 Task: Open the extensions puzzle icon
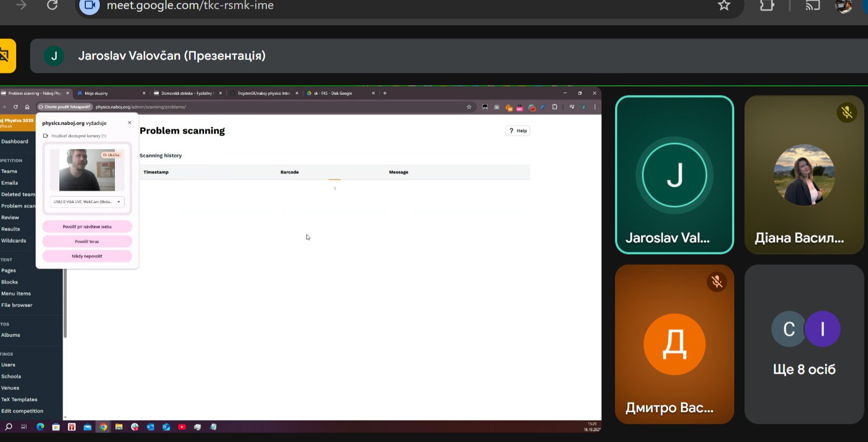[x=767, y=5]
